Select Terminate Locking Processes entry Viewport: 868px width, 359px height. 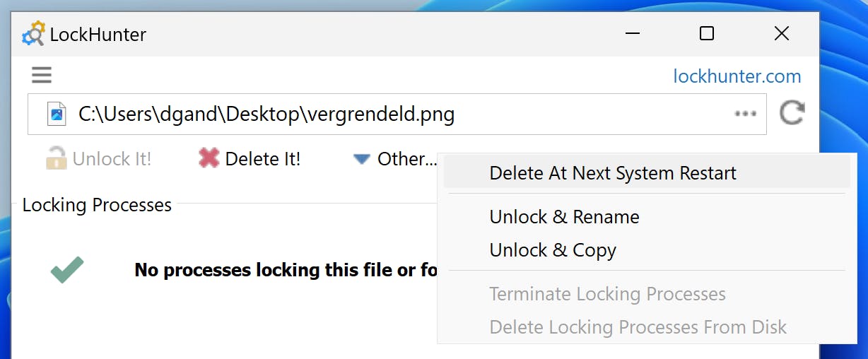click(607, 294)
